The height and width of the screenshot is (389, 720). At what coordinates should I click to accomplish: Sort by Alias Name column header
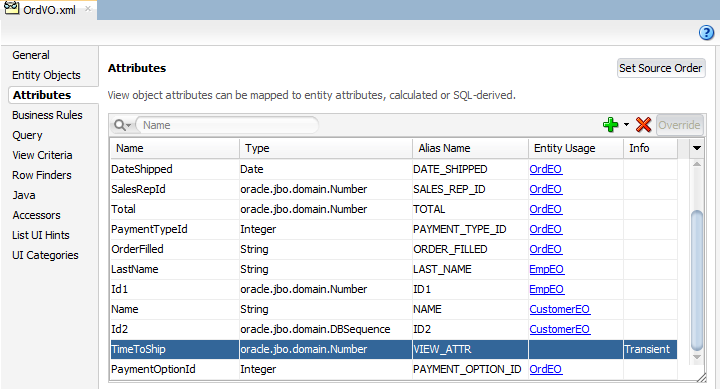tap(470, 148)
